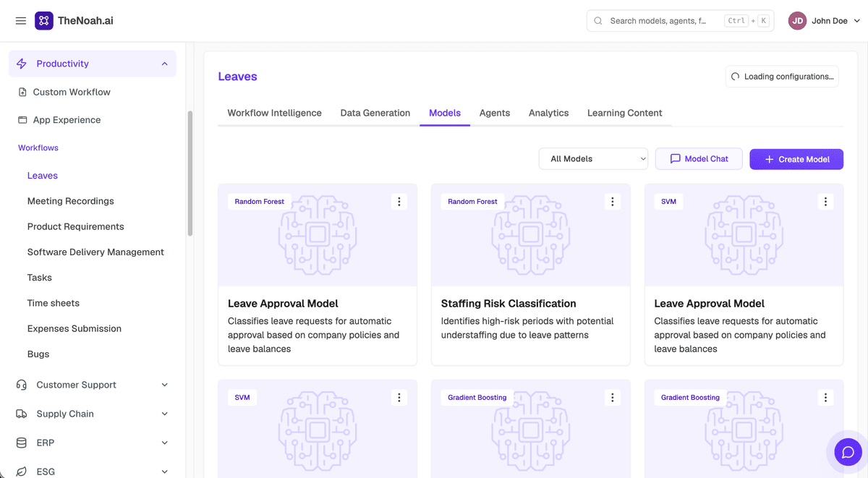Click the Loading configurations button
Image resolution: width=868 pixels, height=478 pixels.
coord(782,77)
